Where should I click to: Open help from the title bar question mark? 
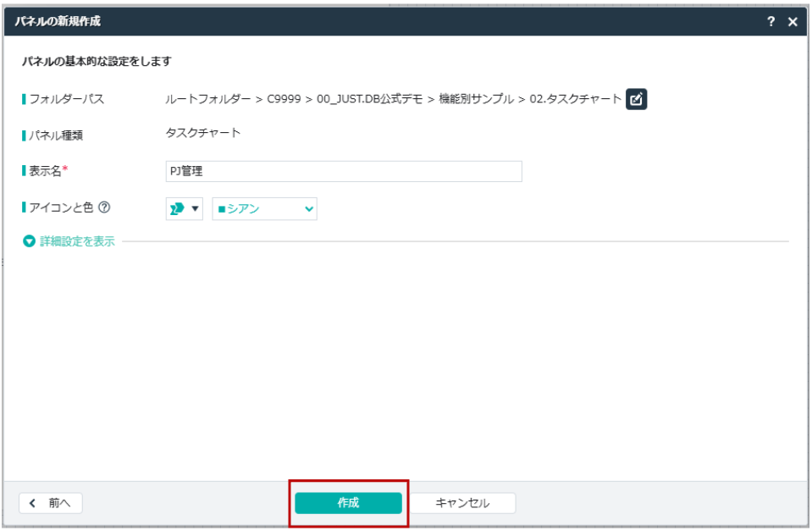pos(771,22)
